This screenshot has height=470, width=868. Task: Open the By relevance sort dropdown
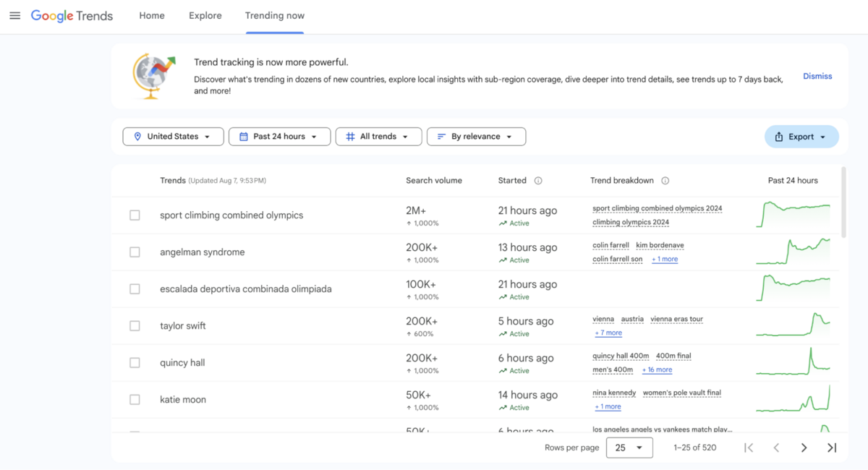coord(476,137)
